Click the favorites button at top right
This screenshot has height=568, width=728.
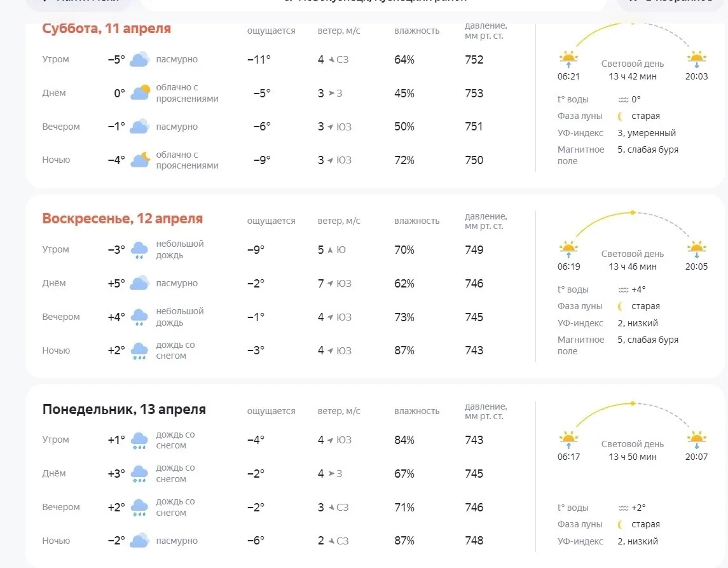tap(672, 4)
